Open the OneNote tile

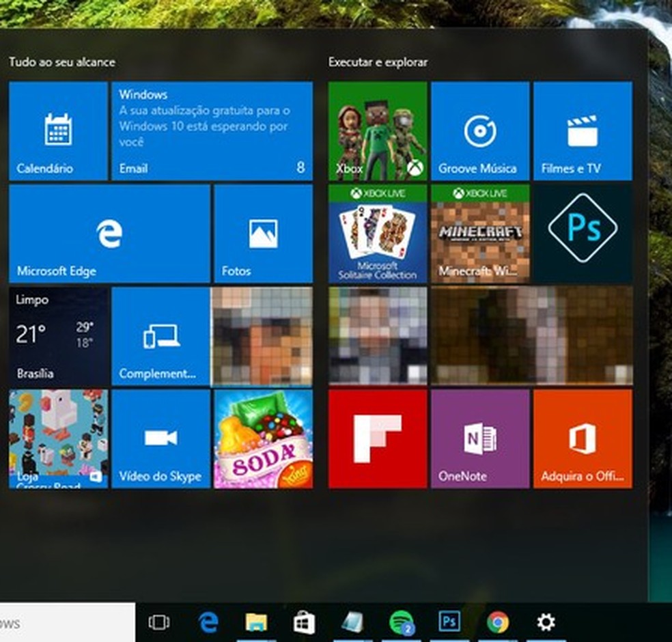click(480, 438)
